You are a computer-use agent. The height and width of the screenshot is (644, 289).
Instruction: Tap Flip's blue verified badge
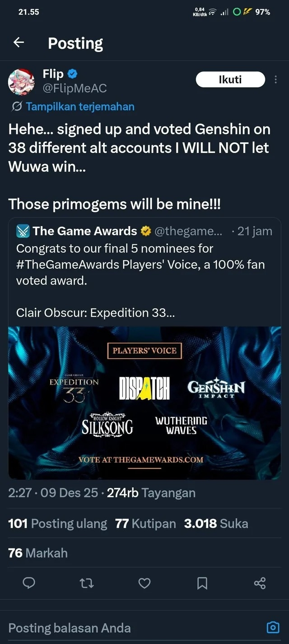72,74
